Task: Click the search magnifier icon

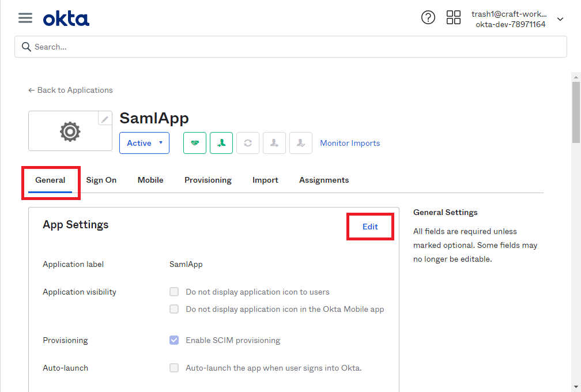Action: tap(27, 47)
